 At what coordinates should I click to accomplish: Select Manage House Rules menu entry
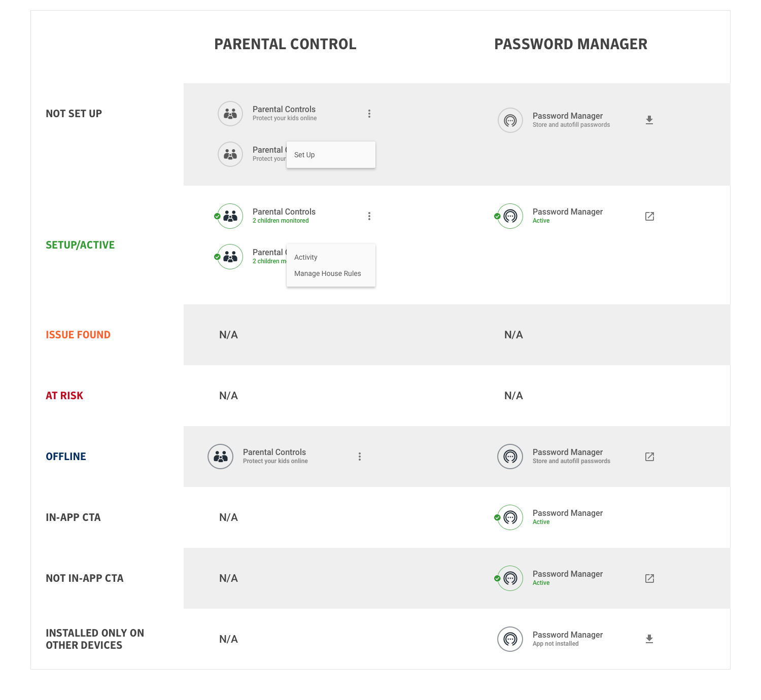tap(328, 273)
